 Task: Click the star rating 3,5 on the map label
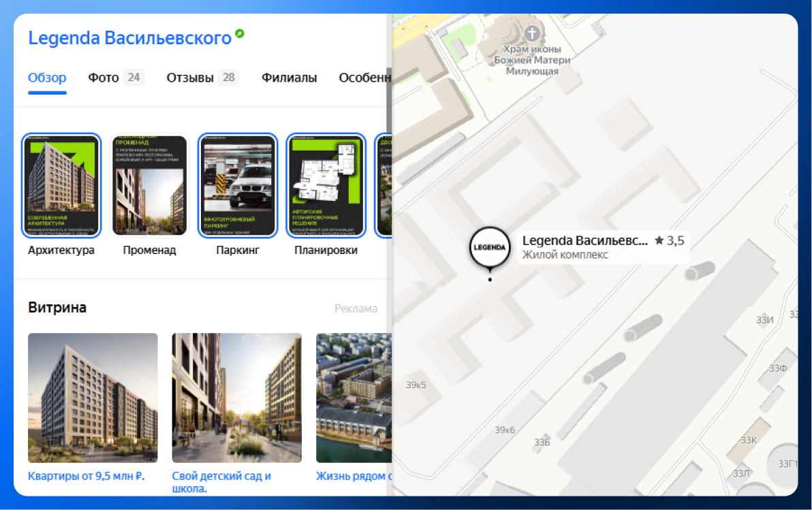[x=669, y=240]
